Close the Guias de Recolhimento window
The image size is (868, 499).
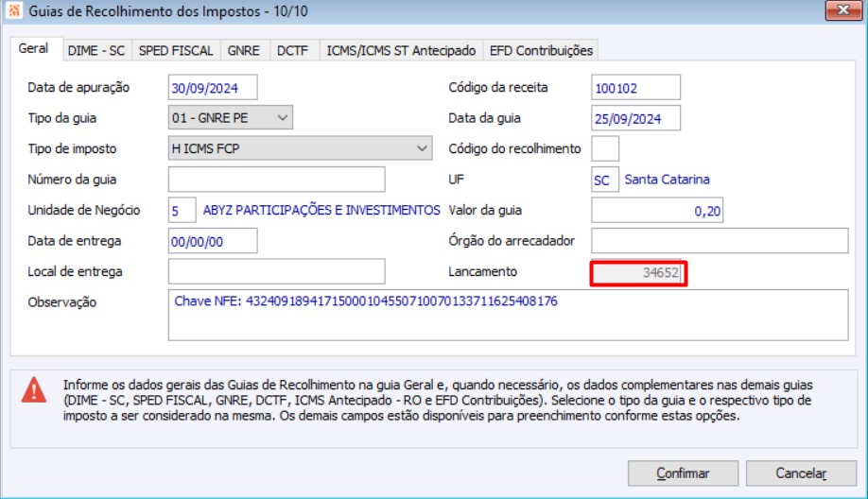843,10
